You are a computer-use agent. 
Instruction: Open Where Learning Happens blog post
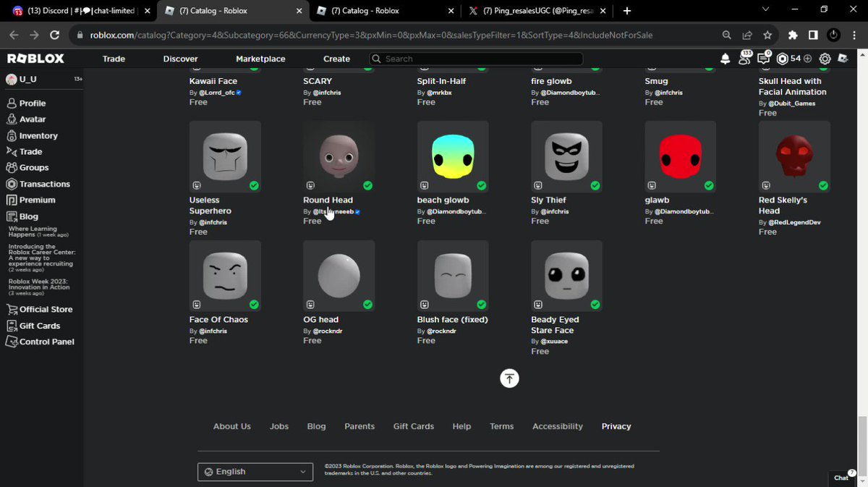coord(38,232)
